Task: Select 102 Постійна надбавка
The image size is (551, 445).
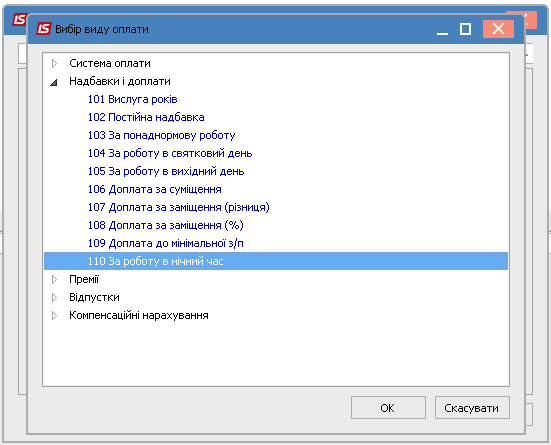Action: [146, 117]
